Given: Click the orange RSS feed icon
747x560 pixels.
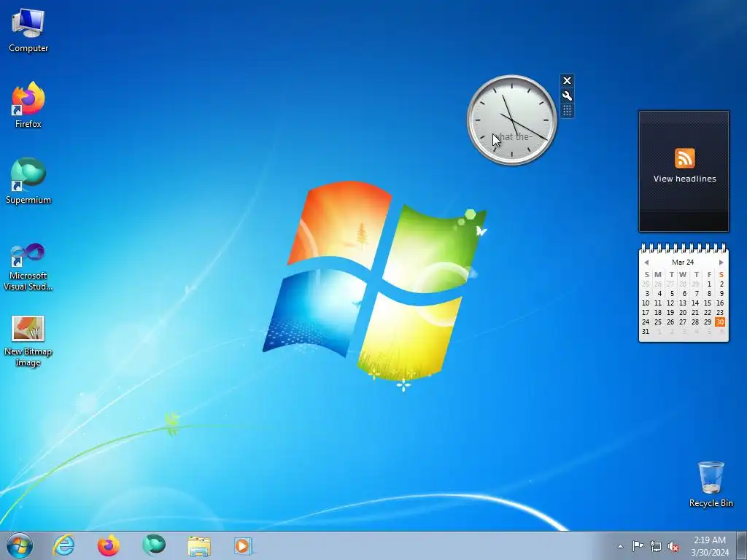Looking at the screenshot, I should click(x=684, y=158).
